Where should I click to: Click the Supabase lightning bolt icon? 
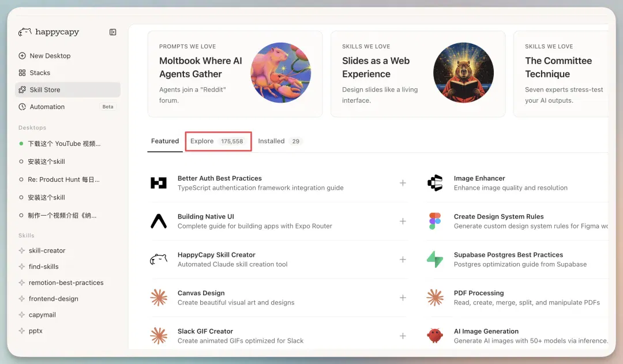(x=435, y=260)
